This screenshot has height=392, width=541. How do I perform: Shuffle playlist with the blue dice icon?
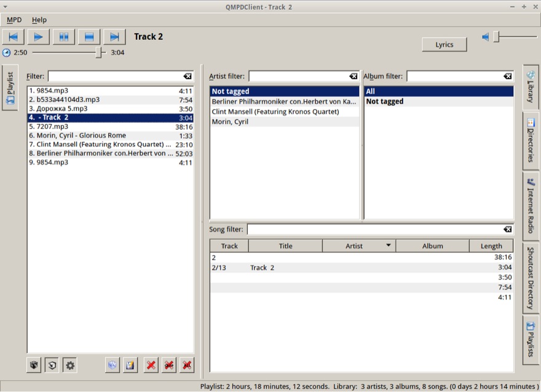(113, 365)
